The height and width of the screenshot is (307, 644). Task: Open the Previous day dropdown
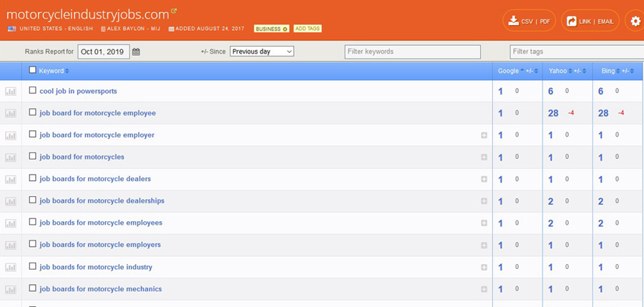pyautogui.click(x=262, y=52)
